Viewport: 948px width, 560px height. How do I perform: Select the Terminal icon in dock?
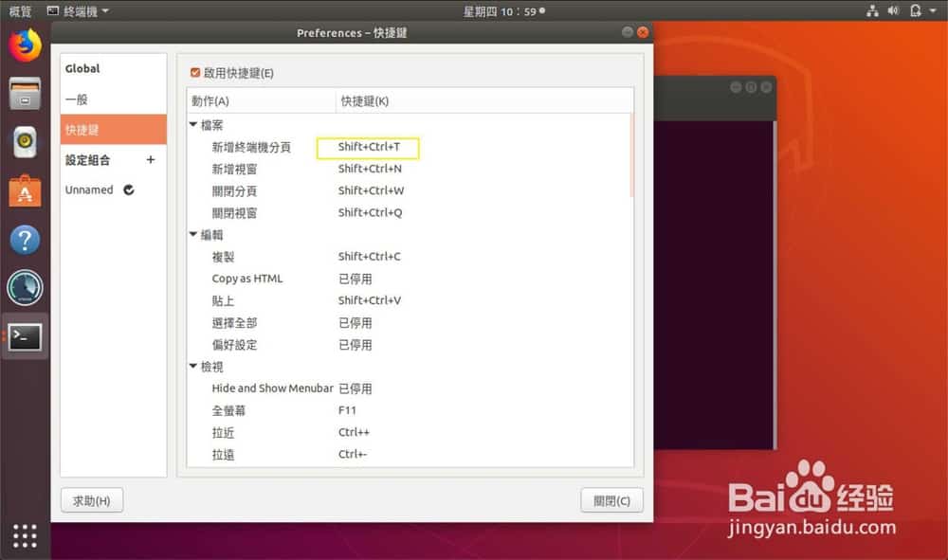click(25, 337)
